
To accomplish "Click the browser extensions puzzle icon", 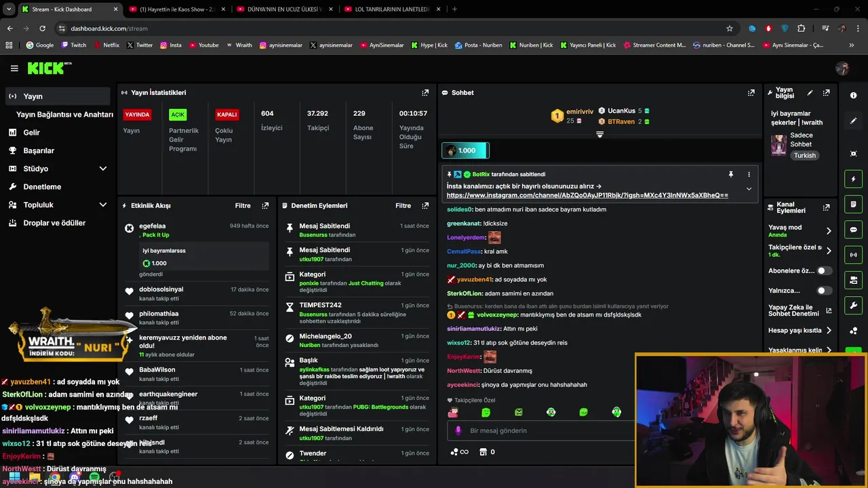I will (801, 28).
